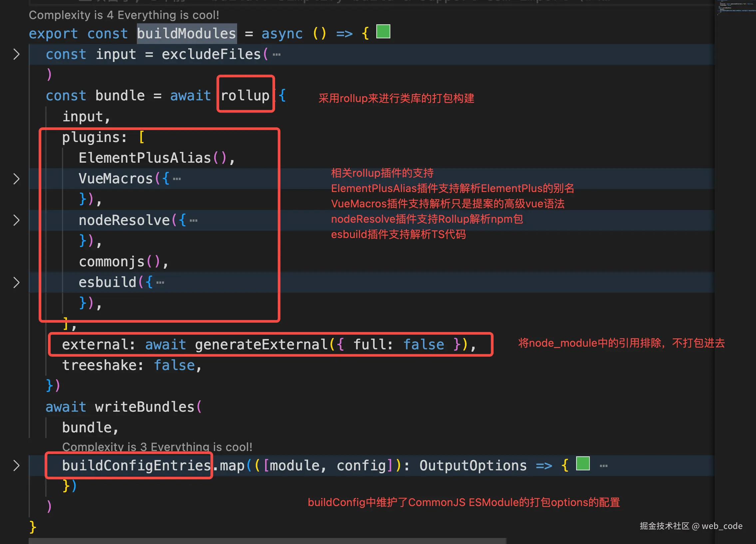756x544 pixels.
Task: Expand the folded excludeFiles line chevron
Action: point(16,54)
